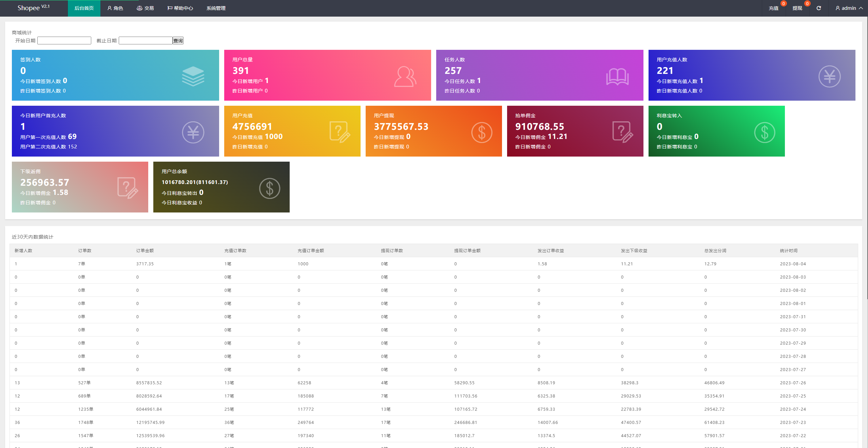Click the yen icon in 今日新用户首充人数 card
868x448 pixels.
pyautogui.click(x=193, y=133)
